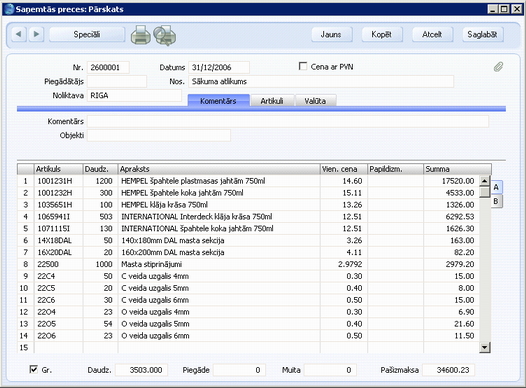
Task: Click the table scrollbar up arrow
Action: tap(484, 181)
